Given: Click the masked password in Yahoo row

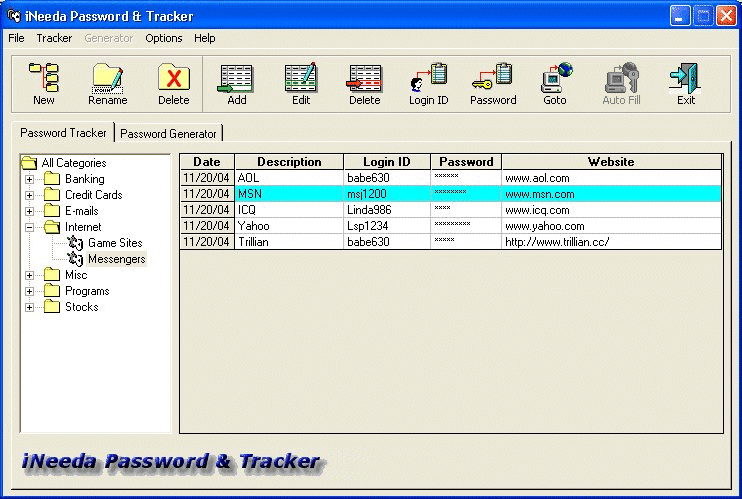Looking at the screenshot, I should [466, 226].
